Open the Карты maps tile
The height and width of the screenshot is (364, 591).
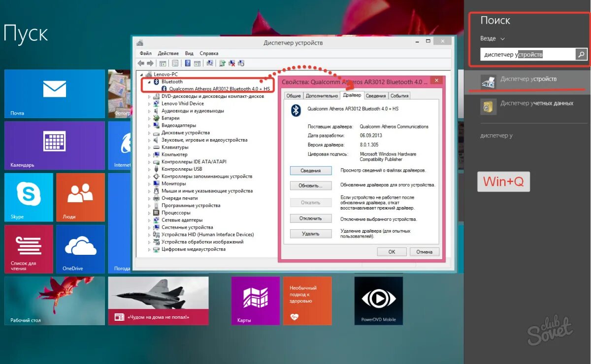click(x=256, y=301)
